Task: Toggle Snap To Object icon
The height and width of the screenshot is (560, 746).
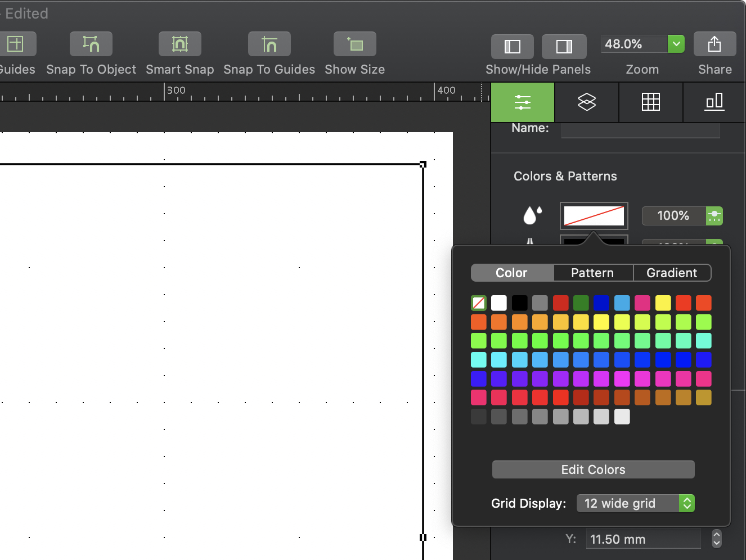Action: 91,44
